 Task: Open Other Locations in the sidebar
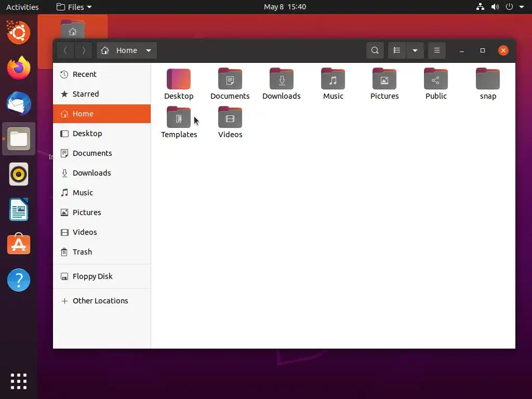pyautogui.click(x=102, y=301)
